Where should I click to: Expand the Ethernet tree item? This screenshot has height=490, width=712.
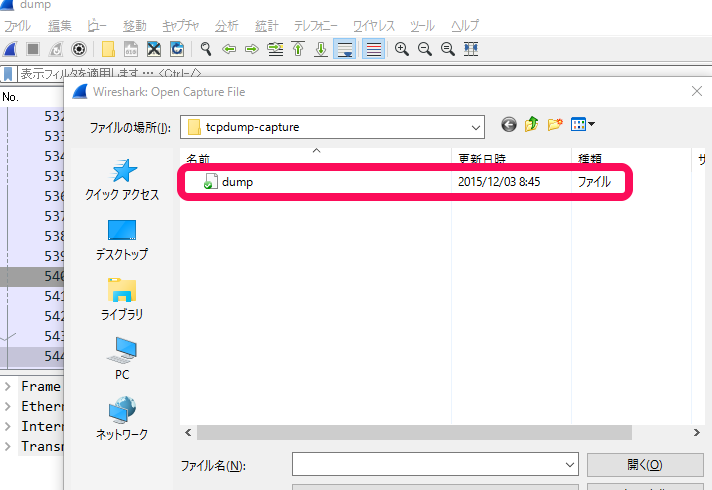[8, 406]
